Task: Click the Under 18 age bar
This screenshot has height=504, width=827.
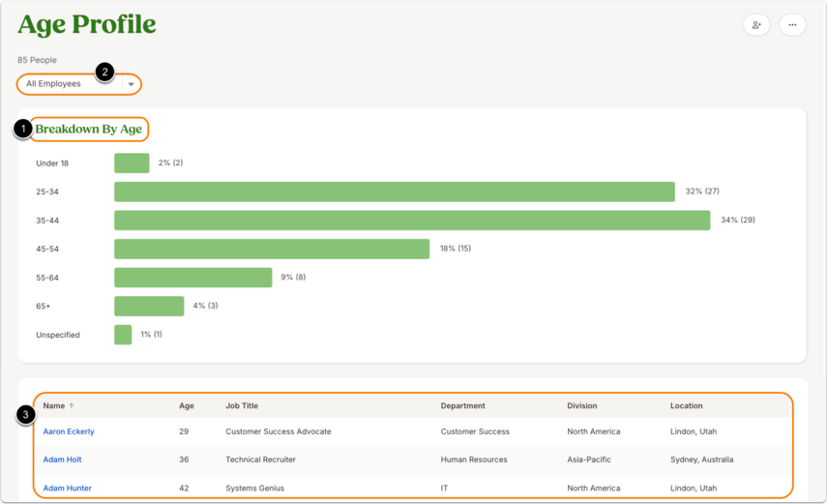Action: [x=132, y=163]
